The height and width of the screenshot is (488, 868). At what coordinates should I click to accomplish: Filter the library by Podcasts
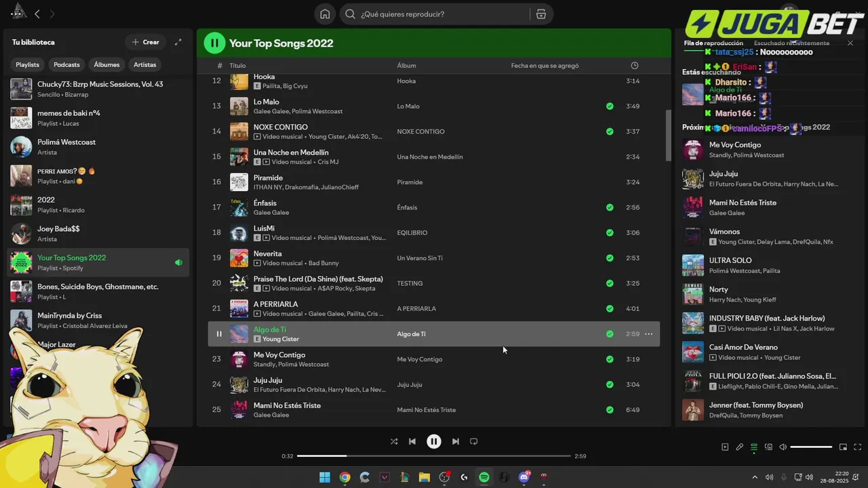pos(66,64)
